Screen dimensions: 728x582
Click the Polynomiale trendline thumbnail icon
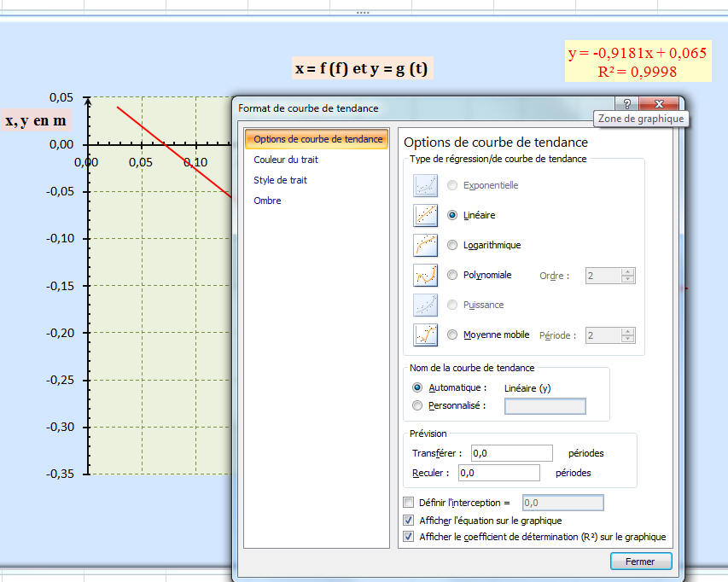click(425, 276)
